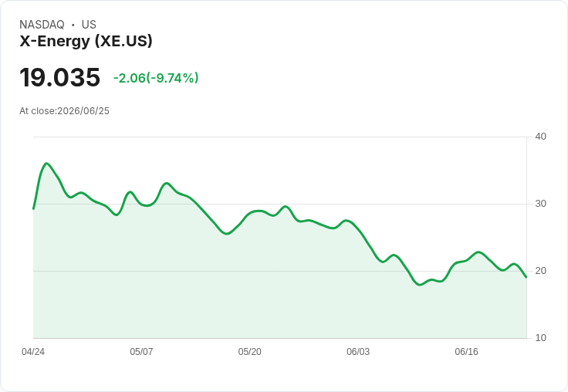Click the -2.06(-9.74%) change value
The width and height of the screenshot is (568, 392).
[156, 78]
